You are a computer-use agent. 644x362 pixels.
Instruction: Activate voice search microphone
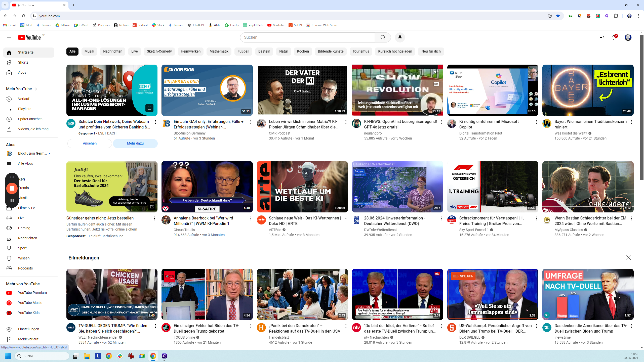[x=400, y=37]
